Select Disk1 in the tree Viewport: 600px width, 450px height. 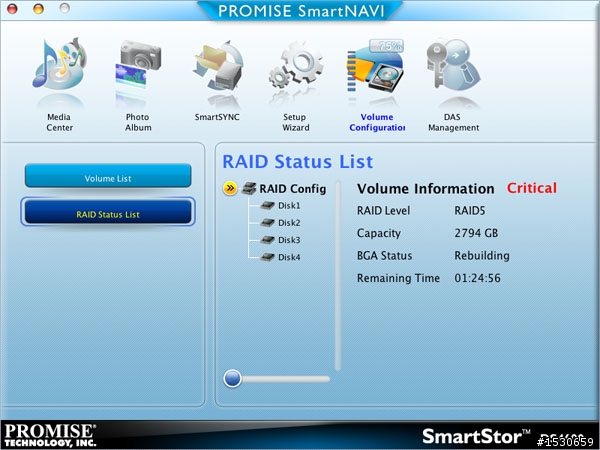(x=289, y=206)
